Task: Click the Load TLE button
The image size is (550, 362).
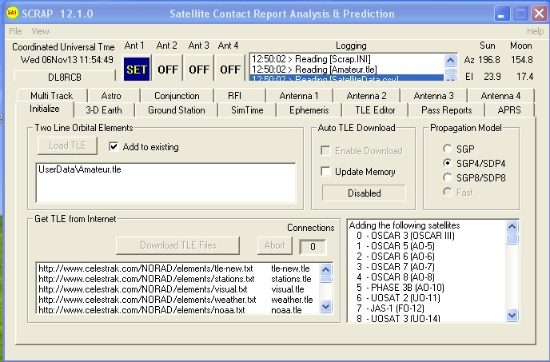Action: coord(67,145)
